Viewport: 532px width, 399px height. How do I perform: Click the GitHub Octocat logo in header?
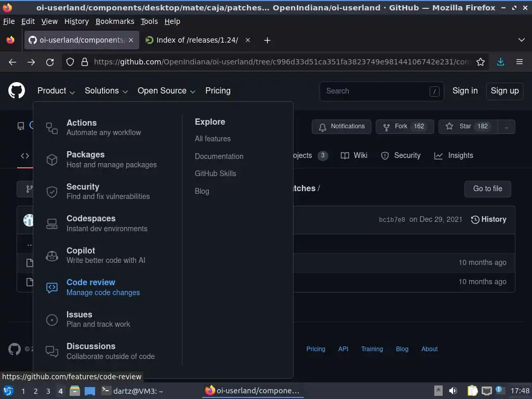(x=16, y=90)
